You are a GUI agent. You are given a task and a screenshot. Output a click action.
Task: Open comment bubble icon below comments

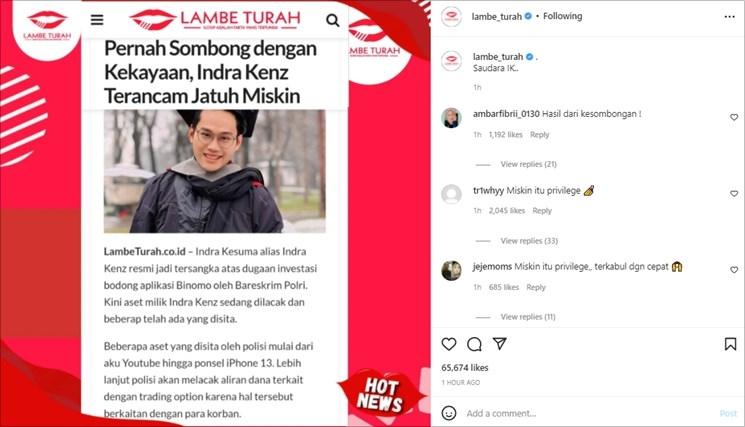point(474,344)
